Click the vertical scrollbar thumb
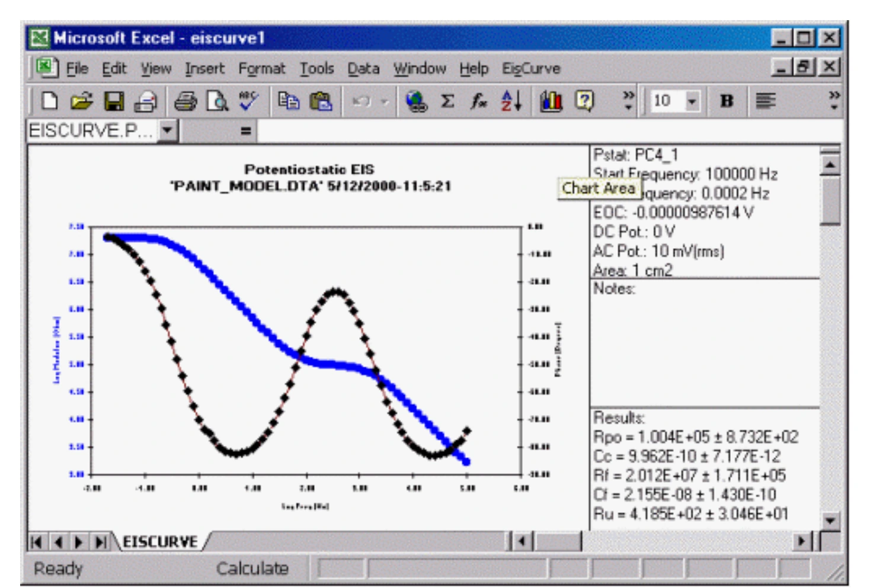 830,200
